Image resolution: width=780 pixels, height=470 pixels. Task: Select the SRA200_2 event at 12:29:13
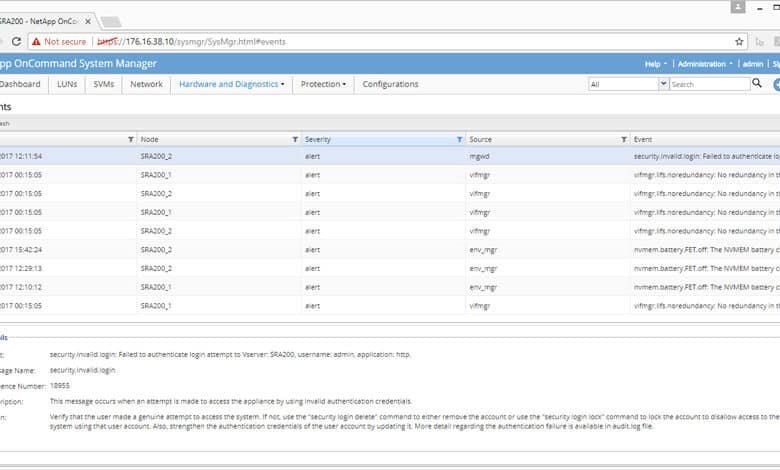[390, 269]
